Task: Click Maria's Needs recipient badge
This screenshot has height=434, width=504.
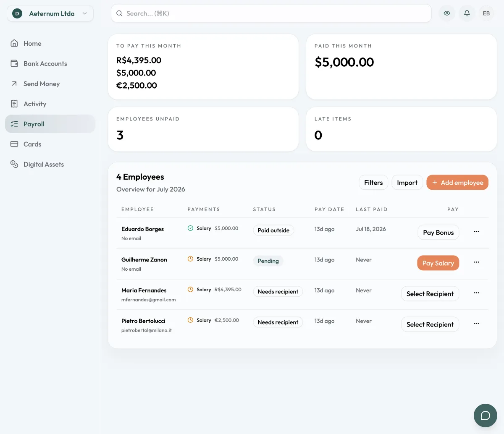Action: point(278,291)
